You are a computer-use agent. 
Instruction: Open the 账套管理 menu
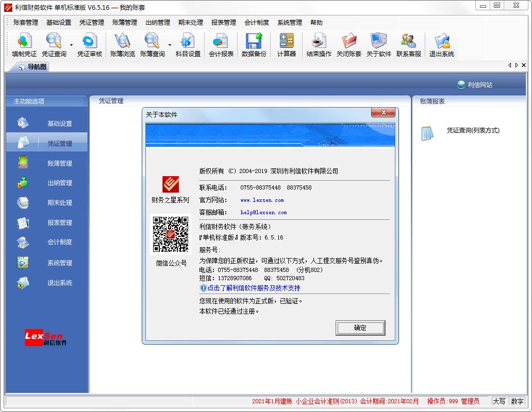26,22
